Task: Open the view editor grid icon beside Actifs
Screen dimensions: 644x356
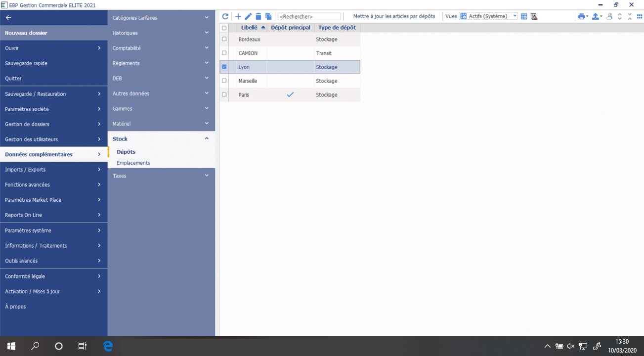Action: point(524,16)
